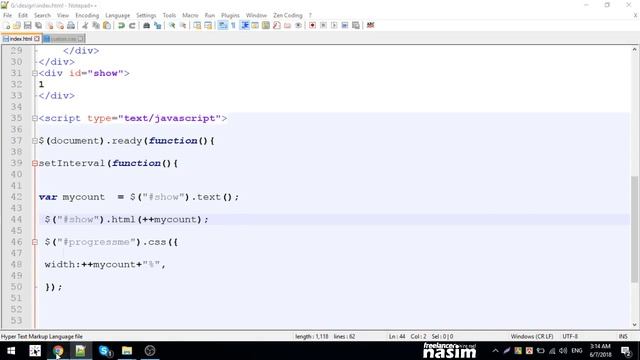Click the UTF-8 encoding status entry
This screenshot has width=640, height=360.
click(570, 336)
